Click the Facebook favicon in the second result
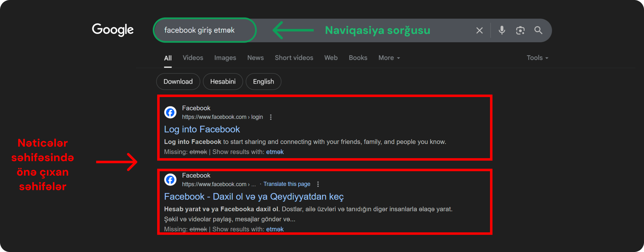 [x=170, y=180]
